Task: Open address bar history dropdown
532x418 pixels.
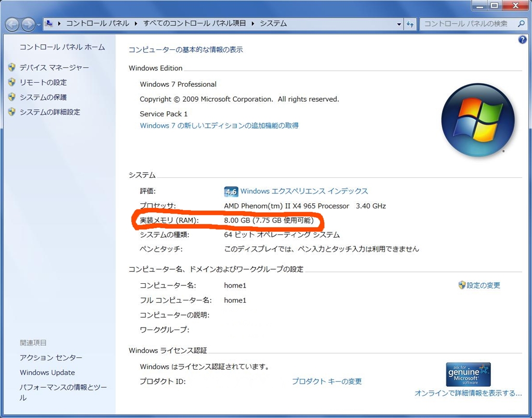Action: (x=399, y=24)
